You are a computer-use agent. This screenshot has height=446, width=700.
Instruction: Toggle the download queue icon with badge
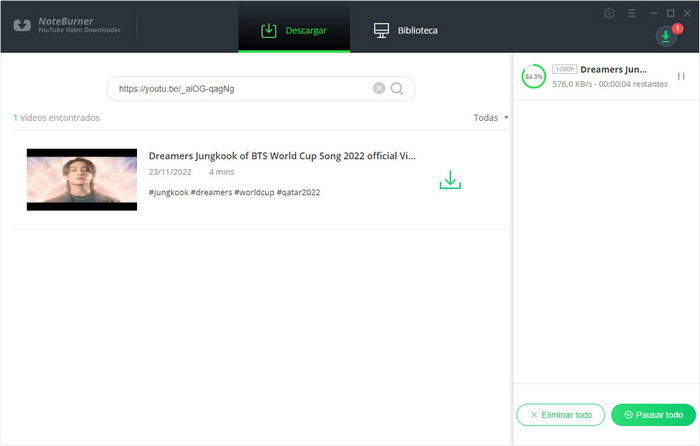pyautogui.click(x=666, y=36)
